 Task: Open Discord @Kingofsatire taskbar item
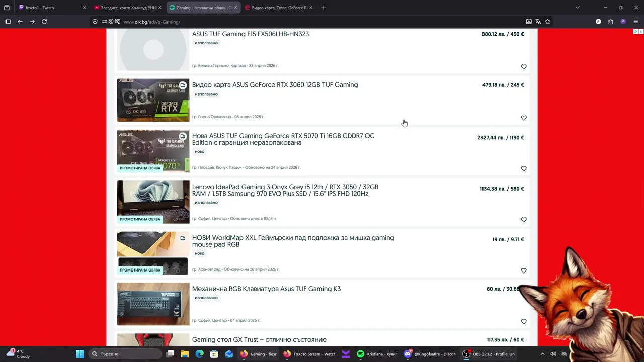click(x=430, y=354)
